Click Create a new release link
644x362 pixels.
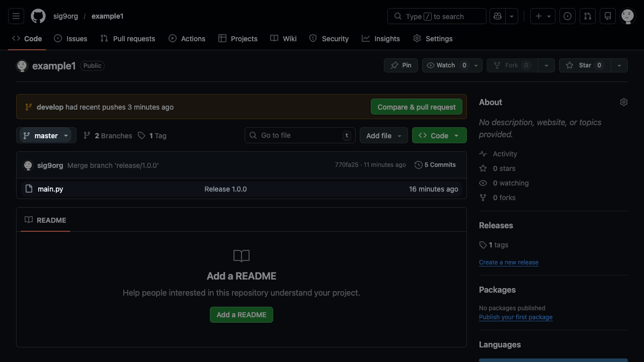pos(509,262)
